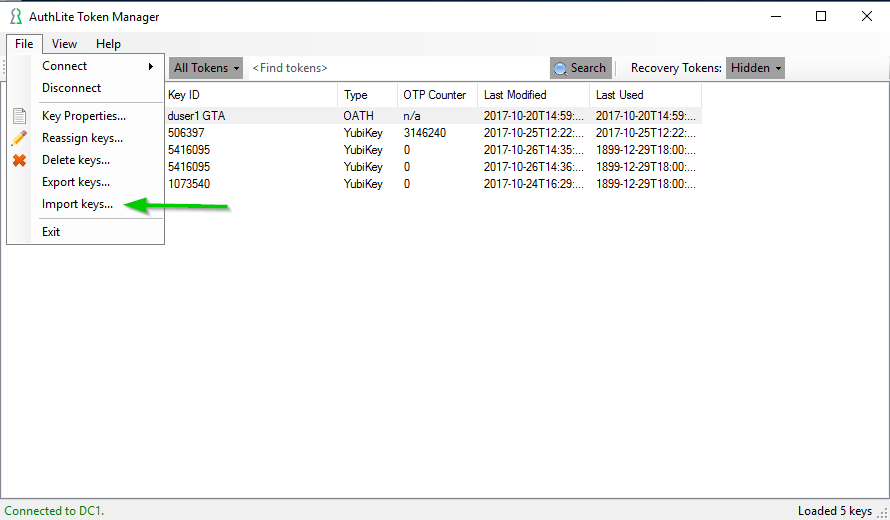Click OATH type cell

[358, 116]
